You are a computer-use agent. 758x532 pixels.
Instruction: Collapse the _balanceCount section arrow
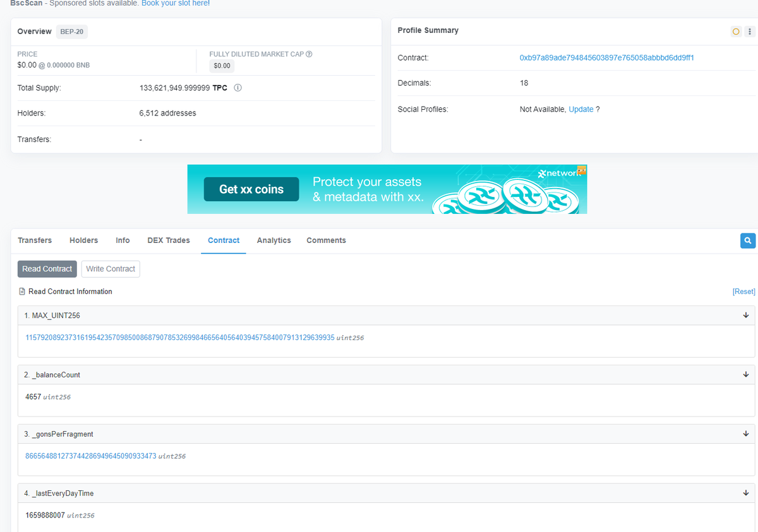pos(746,374)
